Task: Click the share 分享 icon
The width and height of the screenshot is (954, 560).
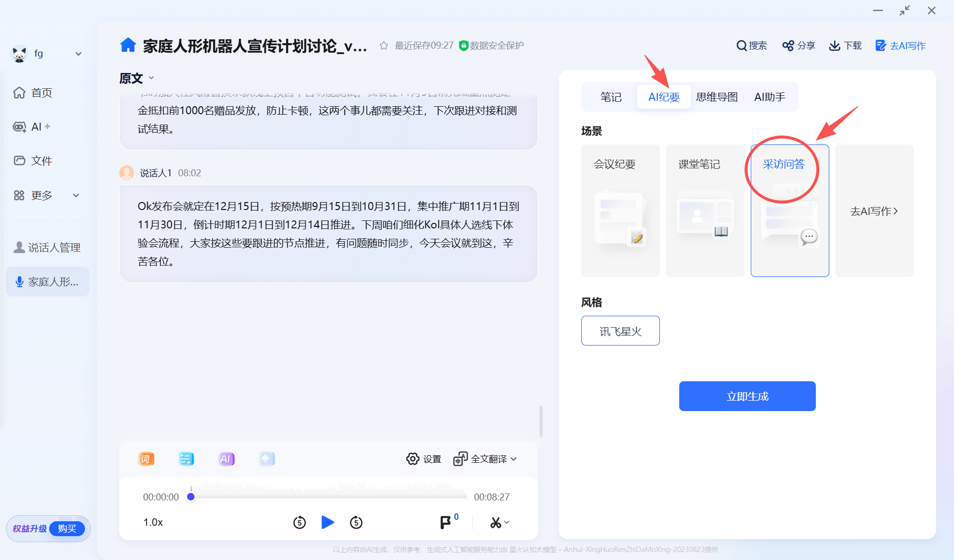Action: (x=798, y=45)
